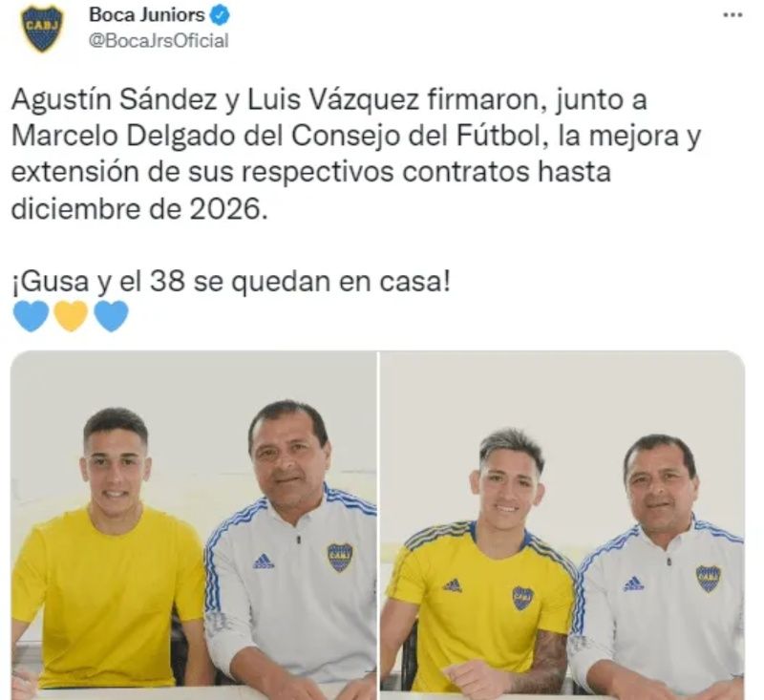Image resolution: width=764 pixels, height=700 pixels.
Task: Click the line '¡Gusa y el 38 se quedan en casa!'
Action: 231,282
